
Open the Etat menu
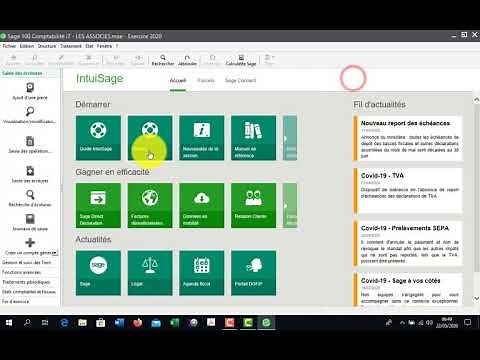point(89,46)
